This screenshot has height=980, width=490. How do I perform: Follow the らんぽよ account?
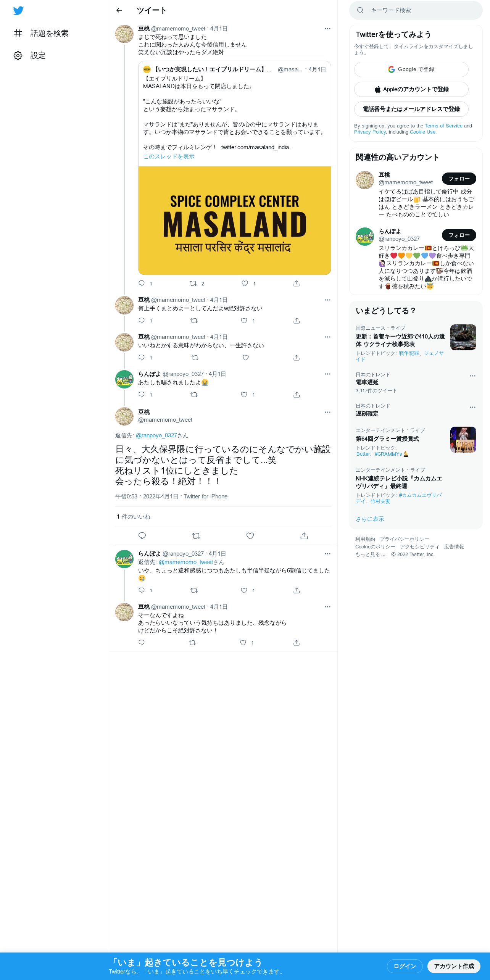[x=459, y=235]
